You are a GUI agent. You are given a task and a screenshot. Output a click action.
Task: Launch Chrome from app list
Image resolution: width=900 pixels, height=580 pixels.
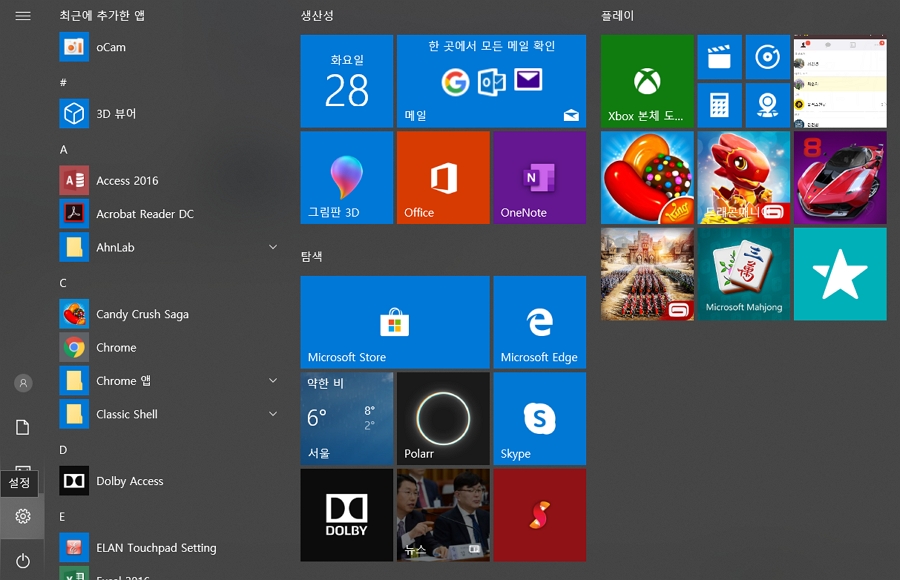point(168,347)
